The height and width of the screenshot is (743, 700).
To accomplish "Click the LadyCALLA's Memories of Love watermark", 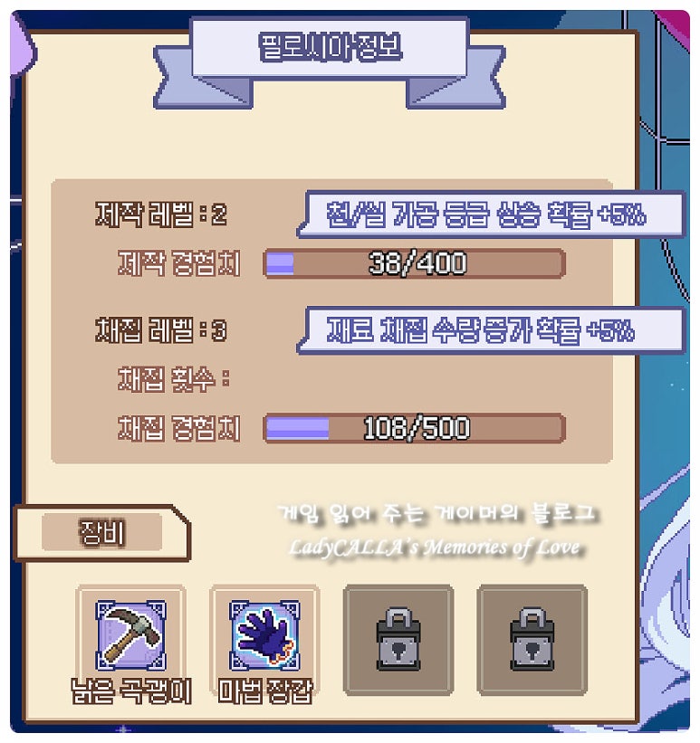I will [x=436, y=548].
